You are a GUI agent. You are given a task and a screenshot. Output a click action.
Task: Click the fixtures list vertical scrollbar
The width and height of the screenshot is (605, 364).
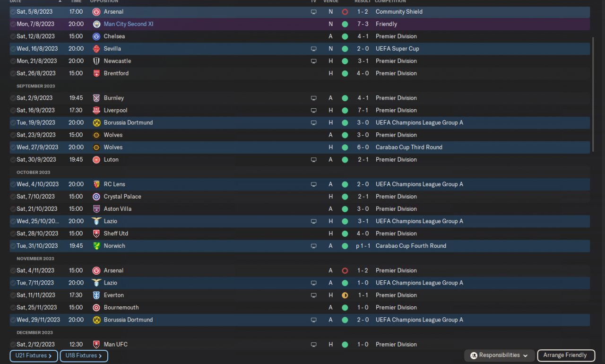593,95
